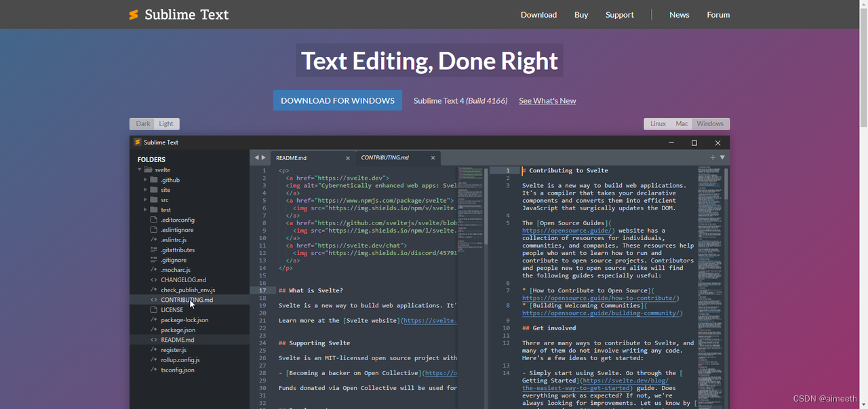868x409 pixels.
Task: Click the .github folder icon
Action: [154, 180]
